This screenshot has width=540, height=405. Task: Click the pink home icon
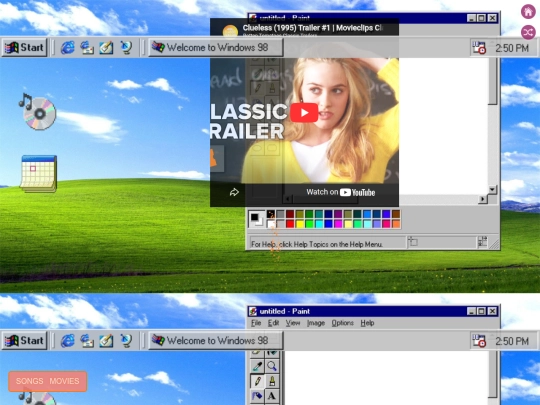coord(528,12)
